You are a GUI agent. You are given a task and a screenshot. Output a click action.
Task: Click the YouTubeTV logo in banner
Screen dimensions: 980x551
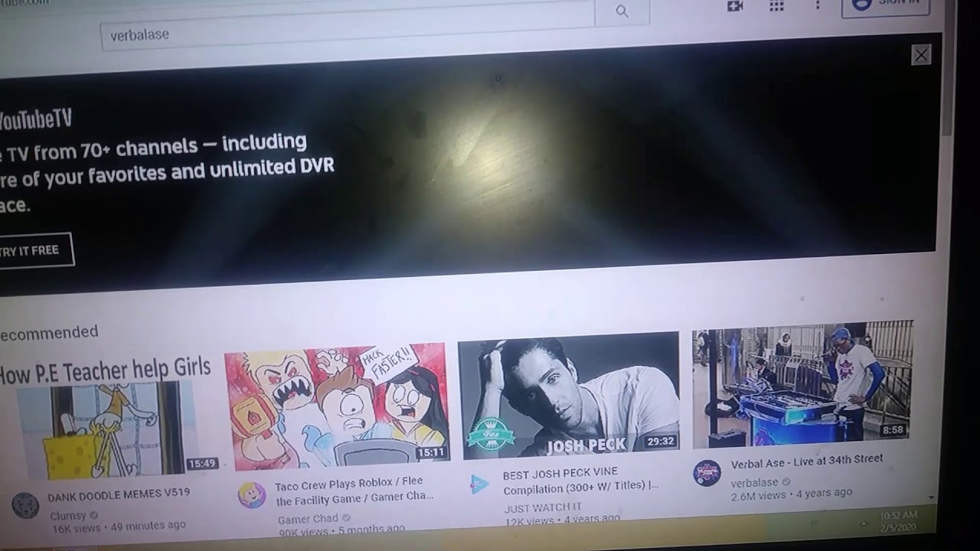pos(35,119)
